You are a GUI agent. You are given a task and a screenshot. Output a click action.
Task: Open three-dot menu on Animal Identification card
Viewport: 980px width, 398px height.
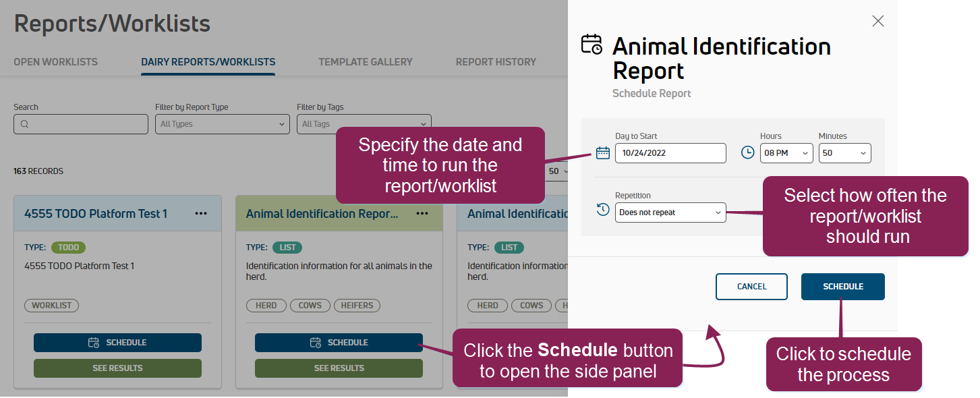[422, 213]
